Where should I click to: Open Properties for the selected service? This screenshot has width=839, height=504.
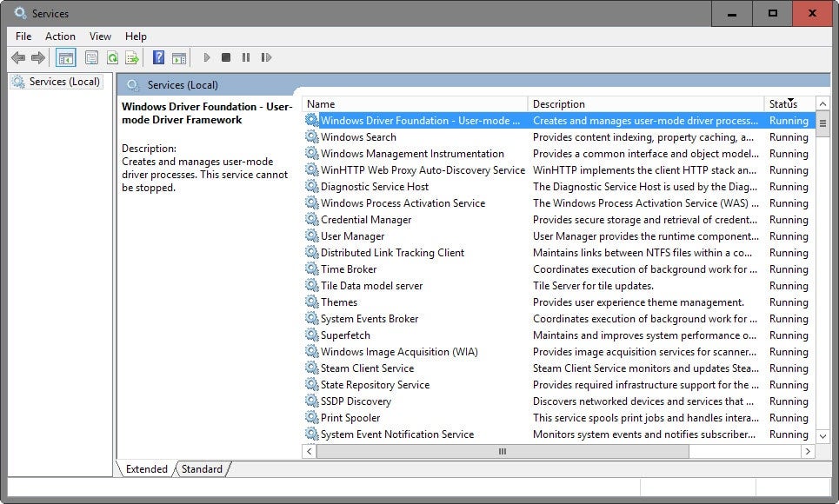coord(90,57)
